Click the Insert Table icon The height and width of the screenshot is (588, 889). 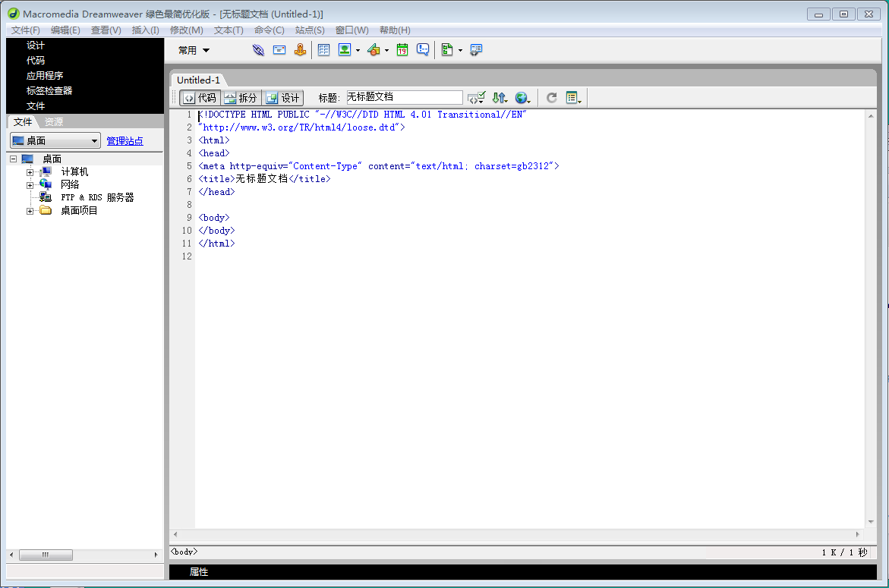pyautogui.click(x=323, y=50)
